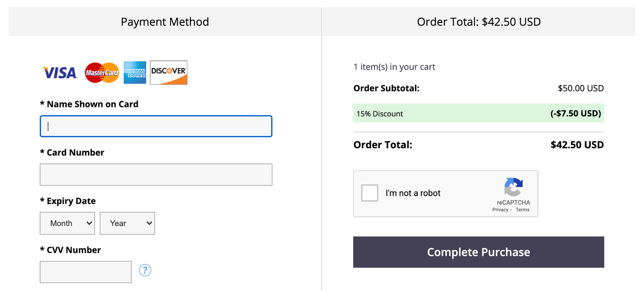
Task: Open the CVV help question mark
Action: pos(145,270)
